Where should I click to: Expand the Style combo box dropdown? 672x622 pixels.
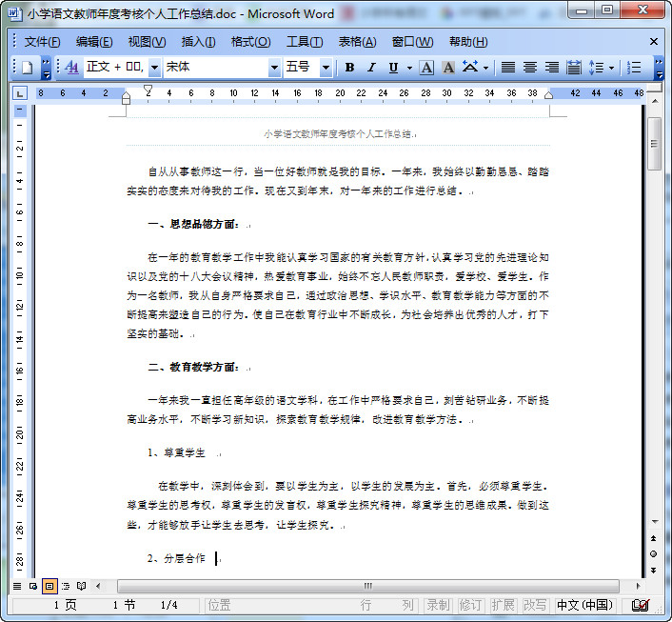(x=155, y=68)
